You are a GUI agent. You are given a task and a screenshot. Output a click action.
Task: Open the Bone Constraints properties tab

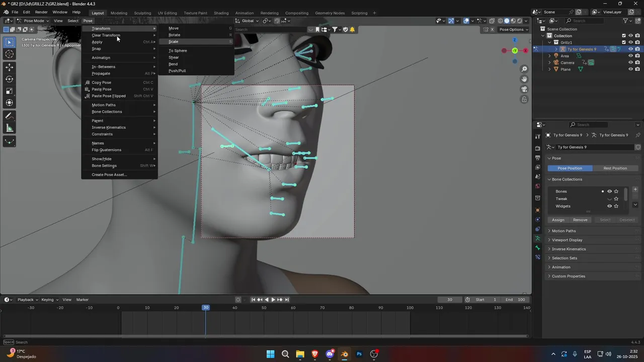[x=538, y=257]
